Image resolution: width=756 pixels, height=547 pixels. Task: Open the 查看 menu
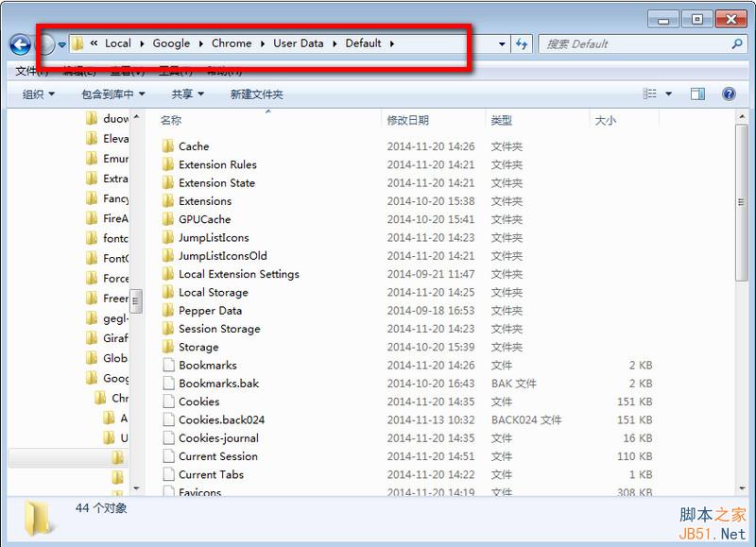(122, 69)
